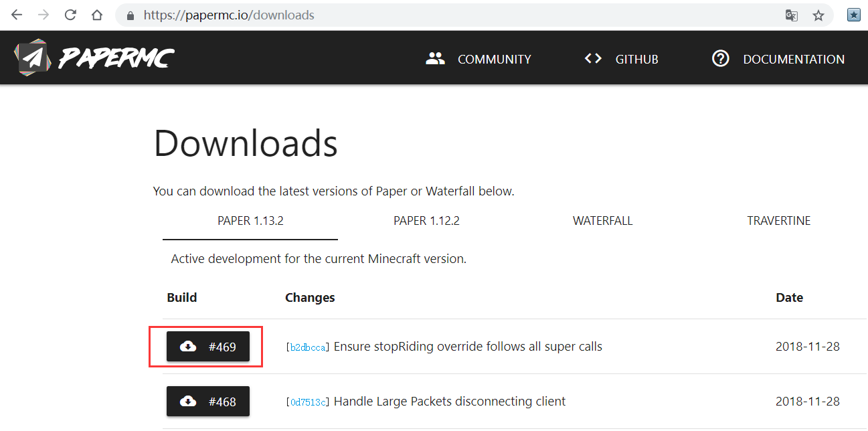Click the Date column header
The height and width of the screenshot is (431, 868).
(x=790, y=297)
